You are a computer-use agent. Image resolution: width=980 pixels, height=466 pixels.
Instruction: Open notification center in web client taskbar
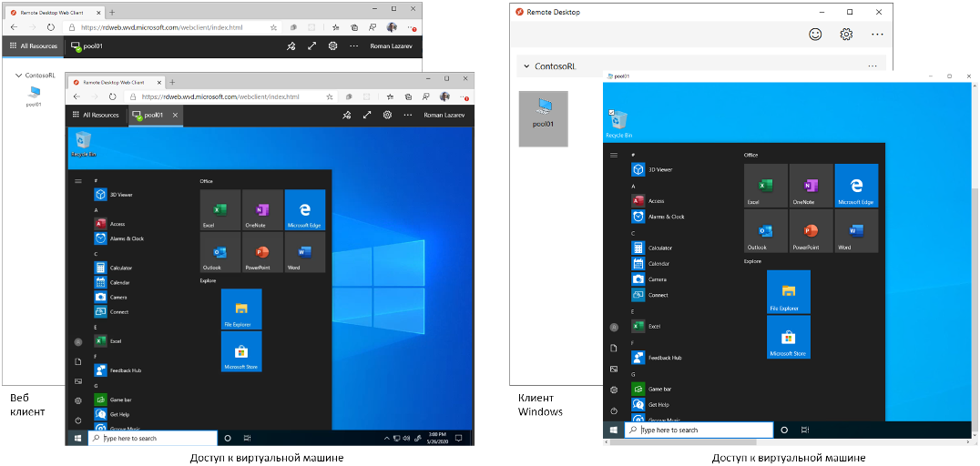[x=458, y=438]
